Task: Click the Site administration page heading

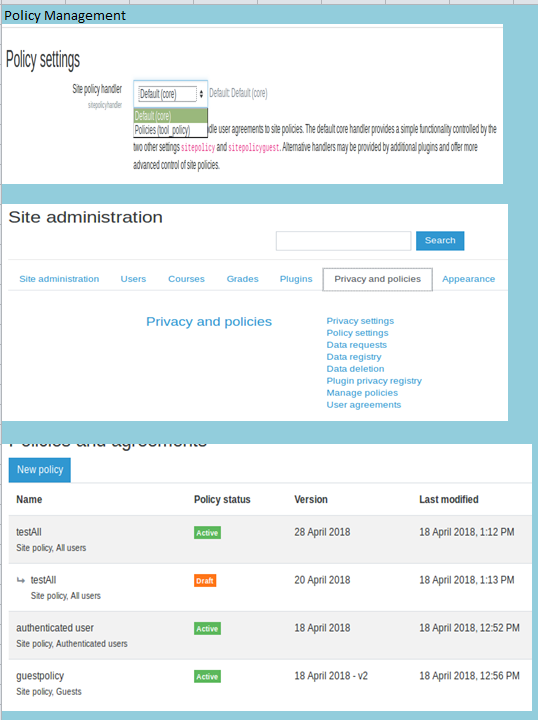Action: pyautogui.click(x=85, y=217)
